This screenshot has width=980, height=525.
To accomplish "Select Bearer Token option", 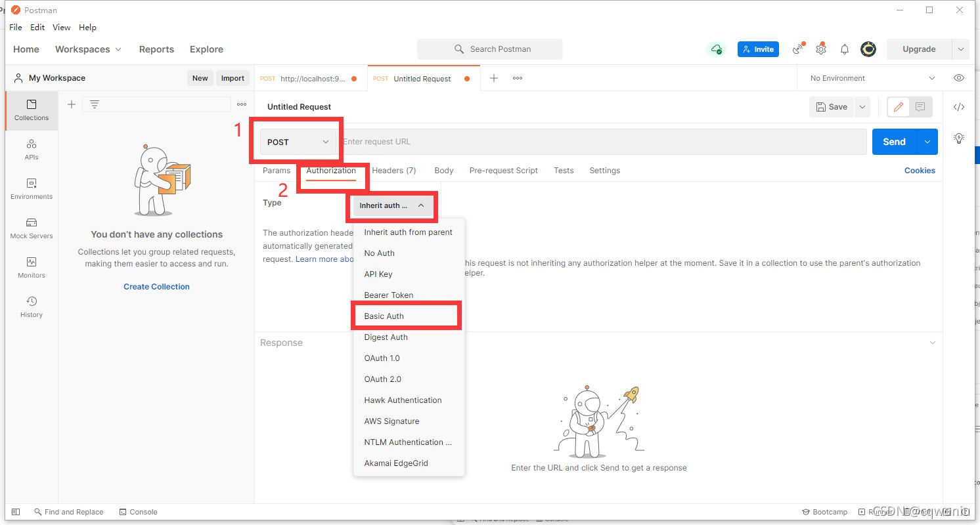I will 409,295.
